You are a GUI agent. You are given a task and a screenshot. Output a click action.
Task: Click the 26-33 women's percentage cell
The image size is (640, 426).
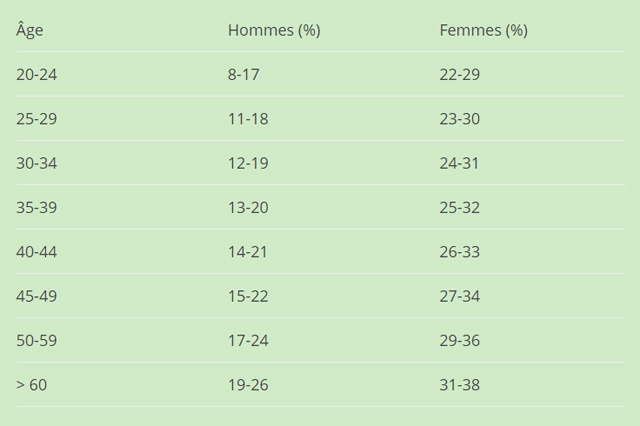click(460, 252)
